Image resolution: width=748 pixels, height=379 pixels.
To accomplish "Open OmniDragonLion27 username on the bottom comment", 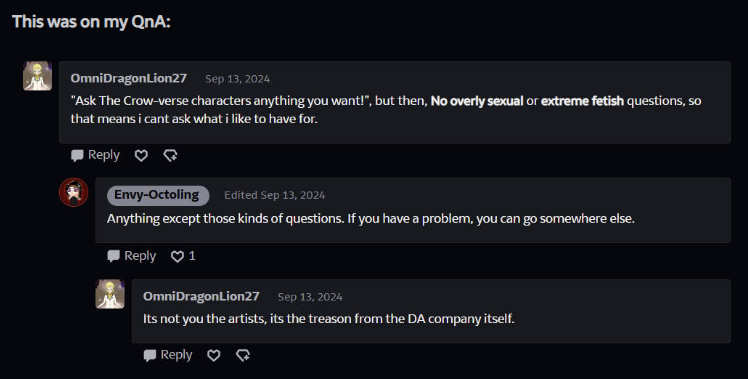I will (x=201, y=296).
